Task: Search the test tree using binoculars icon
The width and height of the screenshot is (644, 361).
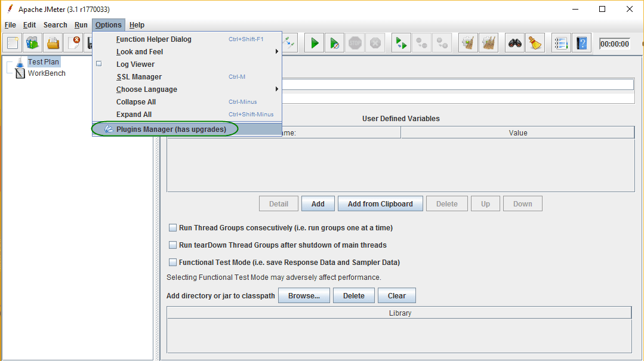Action: [x=514, y=42]
